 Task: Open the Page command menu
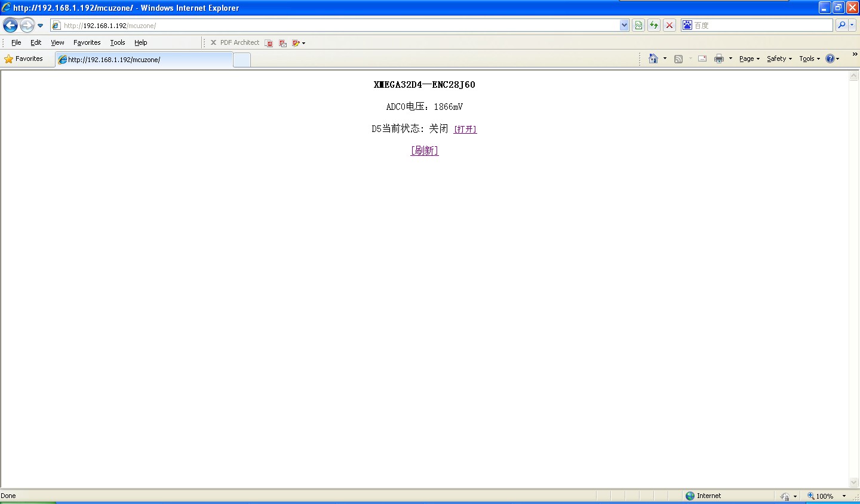750,59
